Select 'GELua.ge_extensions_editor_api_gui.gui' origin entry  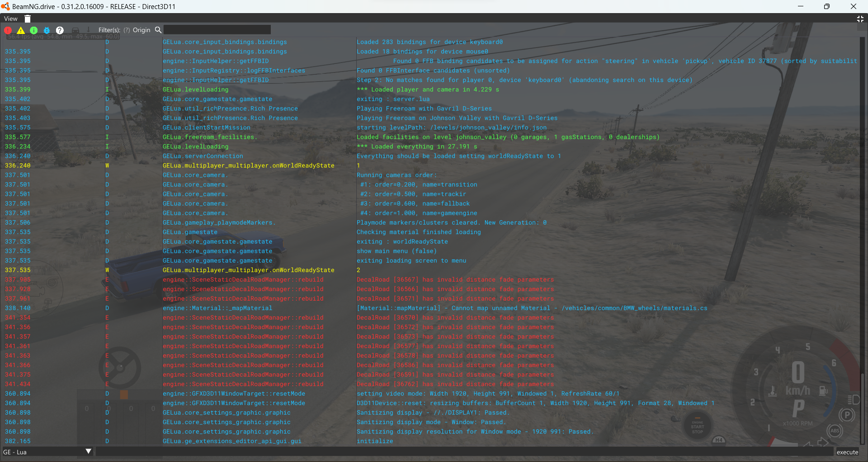click(x=232, y=441)
